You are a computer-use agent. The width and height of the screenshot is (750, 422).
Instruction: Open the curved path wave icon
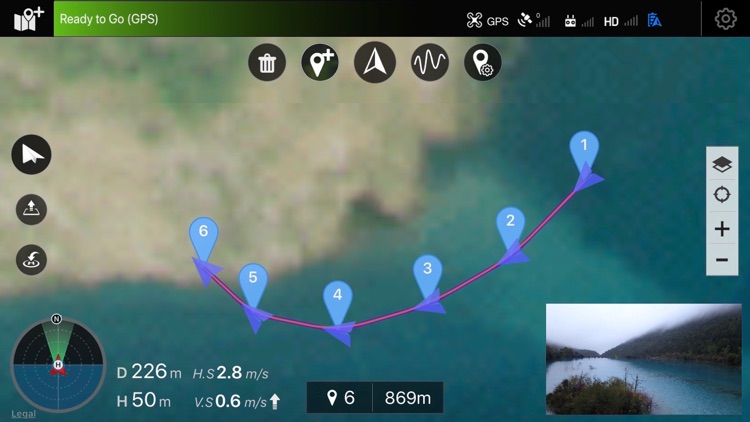pyautogui.click(x=430, y=62)
